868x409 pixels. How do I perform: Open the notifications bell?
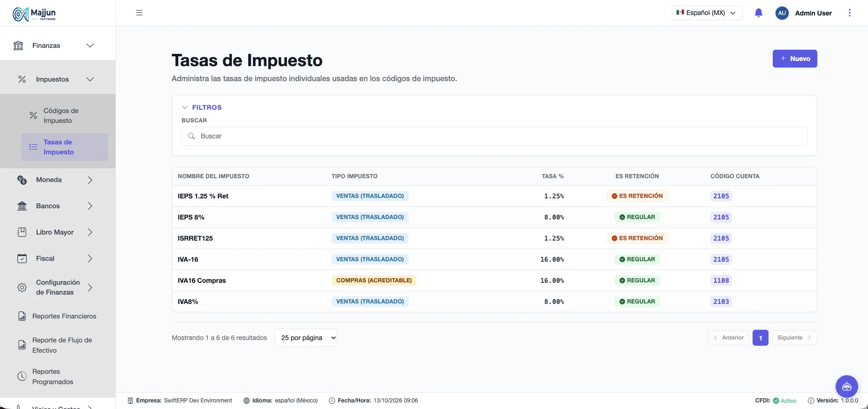click(759, 13)
